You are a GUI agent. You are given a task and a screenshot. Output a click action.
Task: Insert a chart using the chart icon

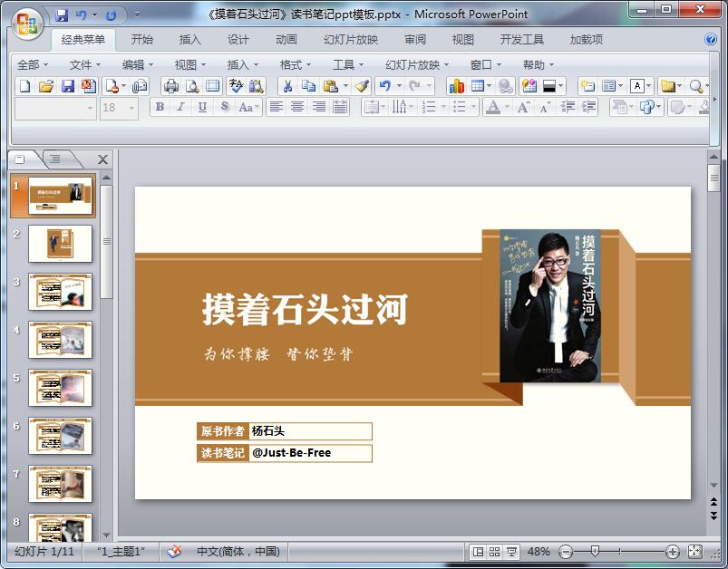tap(456, 86)
